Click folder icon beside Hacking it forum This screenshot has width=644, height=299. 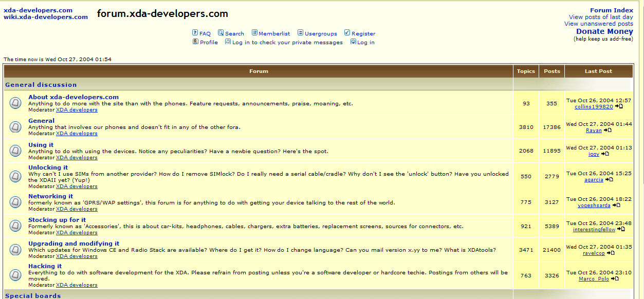15,275
